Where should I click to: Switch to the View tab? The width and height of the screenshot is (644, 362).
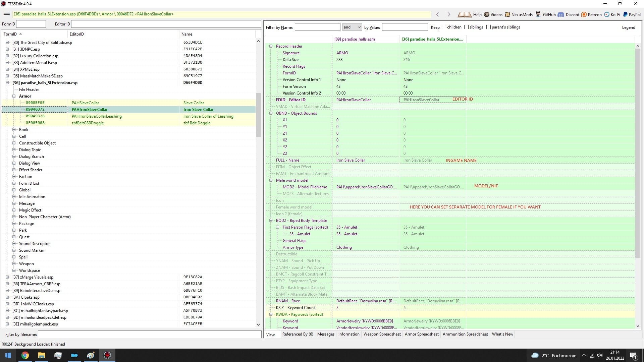[271, 335]
